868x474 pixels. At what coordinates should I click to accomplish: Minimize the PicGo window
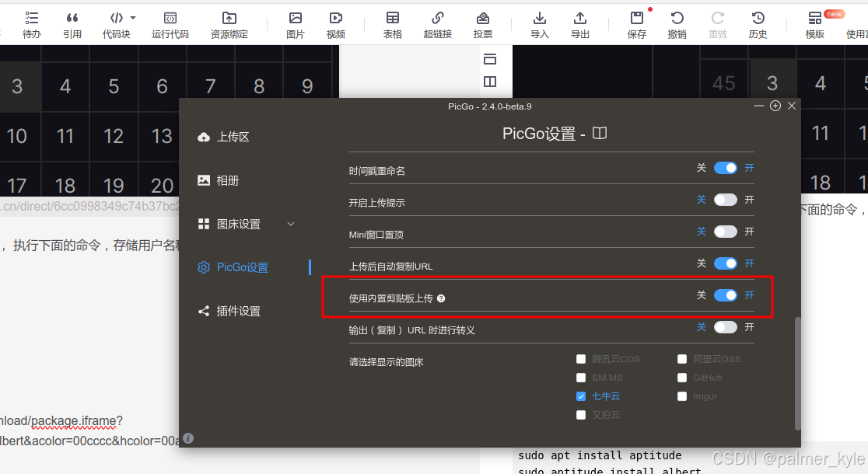pyautogui.click(x=759, y=106)
